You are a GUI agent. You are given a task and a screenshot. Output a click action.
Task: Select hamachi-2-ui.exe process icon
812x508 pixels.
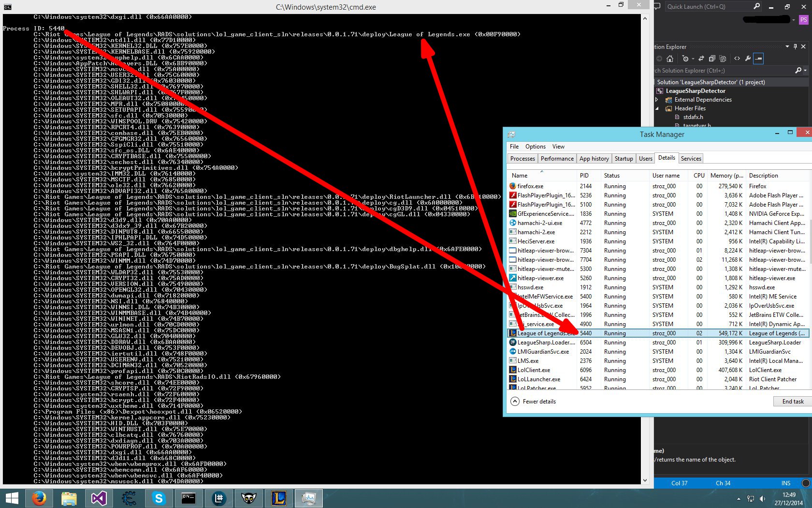click(x=513, y=223)
